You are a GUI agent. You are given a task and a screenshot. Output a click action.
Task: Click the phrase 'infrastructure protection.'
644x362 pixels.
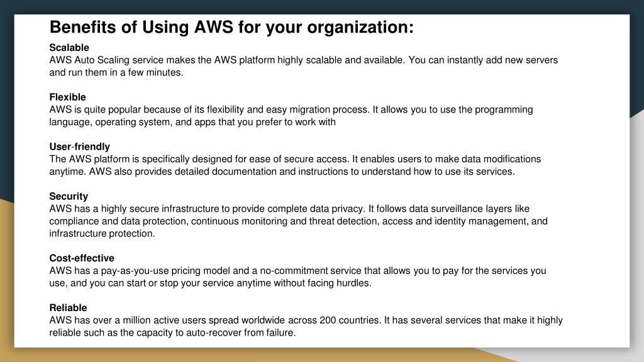102,234
